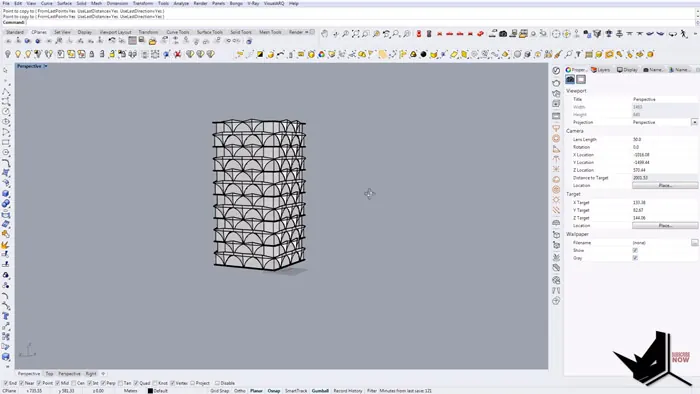The image size is (700, 394).
Task: Click the viewport rectangle icon beside camera
Action: click(581, 79)
